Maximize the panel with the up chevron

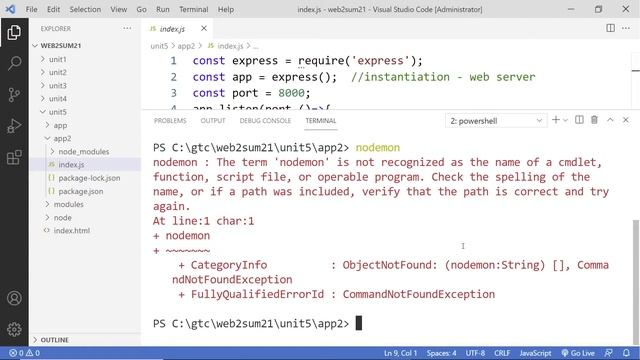click(610, 120)
